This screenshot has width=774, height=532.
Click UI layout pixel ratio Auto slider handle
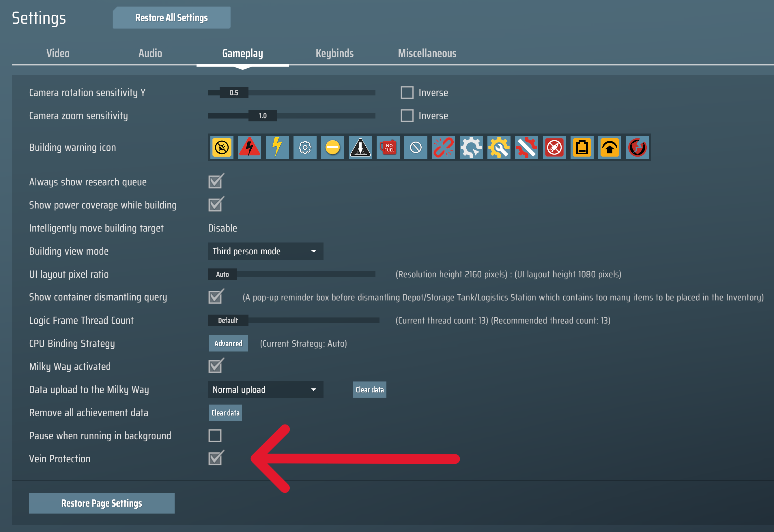pos(223,274)
